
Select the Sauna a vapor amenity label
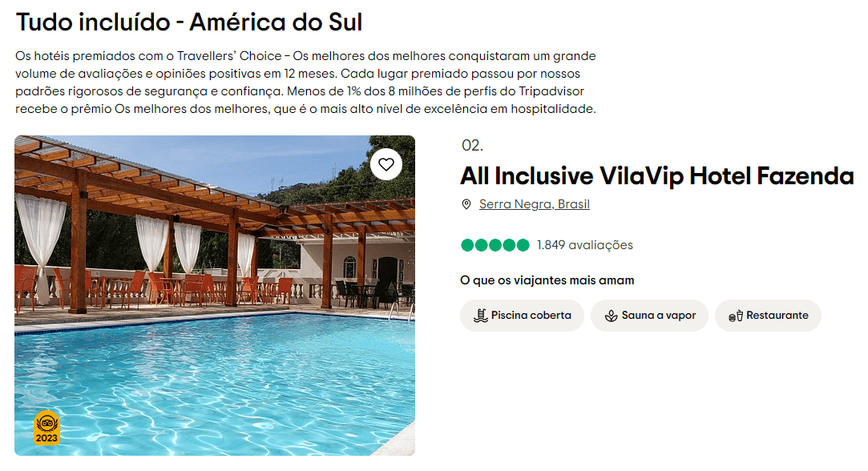tap(659, 316)
